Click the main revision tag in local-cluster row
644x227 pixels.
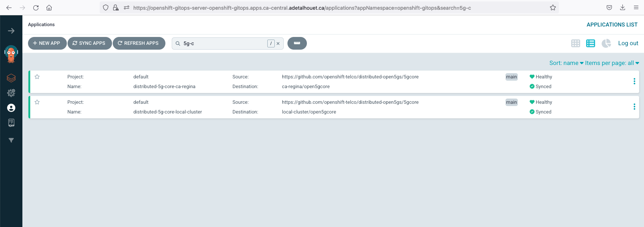[511, 102]
